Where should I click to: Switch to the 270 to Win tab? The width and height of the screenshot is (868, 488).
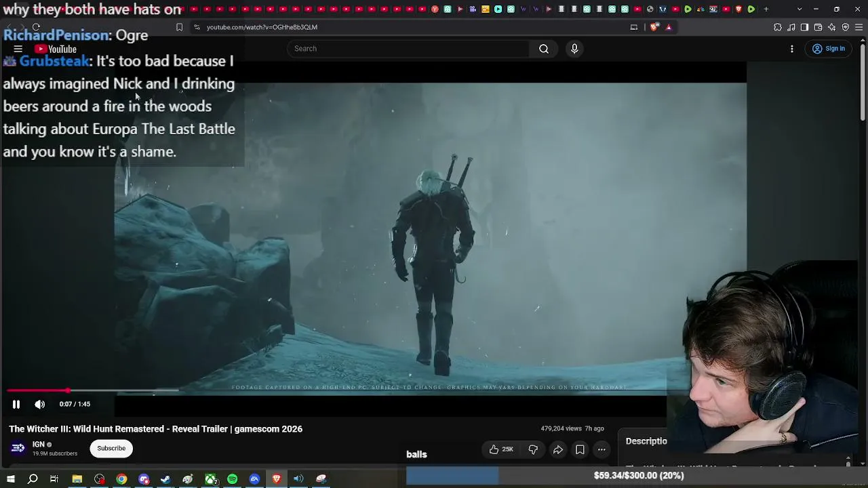tap(713, 9)
